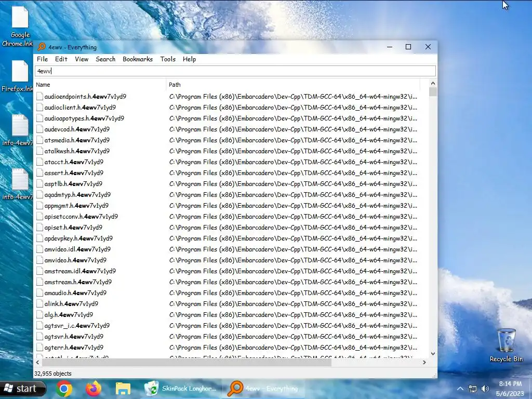
Task: Click the horizontal scroll left arrow
Action: pos(37,362)
